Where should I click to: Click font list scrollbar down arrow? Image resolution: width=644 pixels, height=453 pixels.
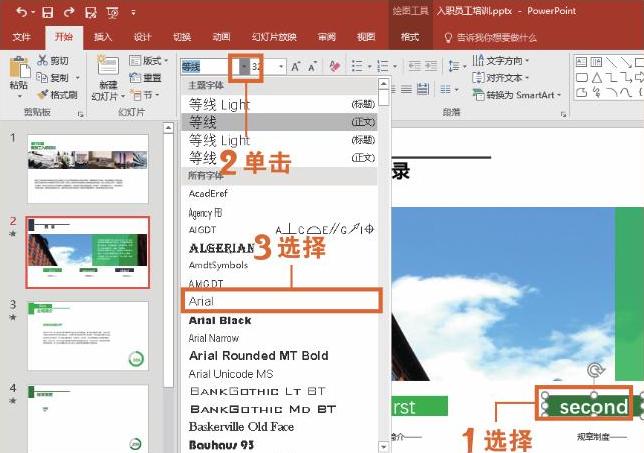(x=383, y=446)
